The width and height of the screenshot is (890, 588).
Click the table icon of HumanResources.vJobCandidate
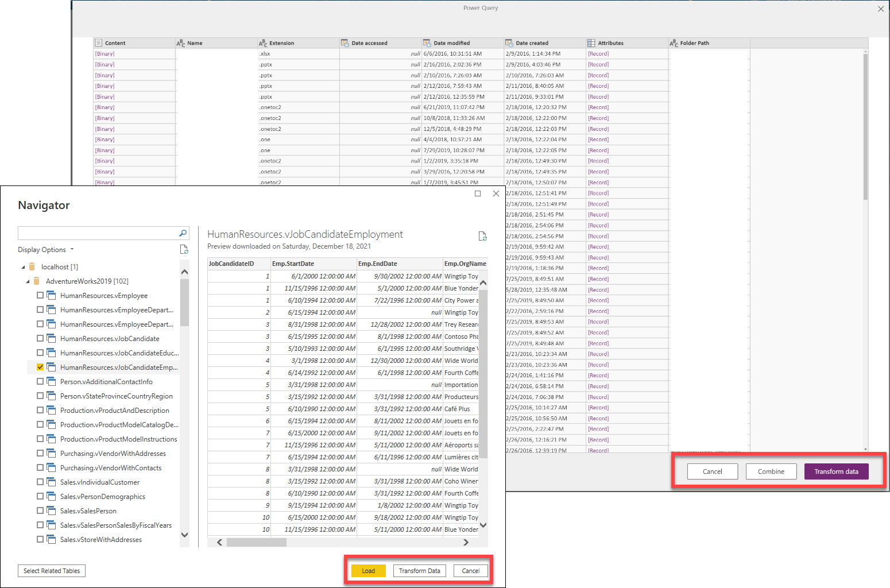pos(51,338)
